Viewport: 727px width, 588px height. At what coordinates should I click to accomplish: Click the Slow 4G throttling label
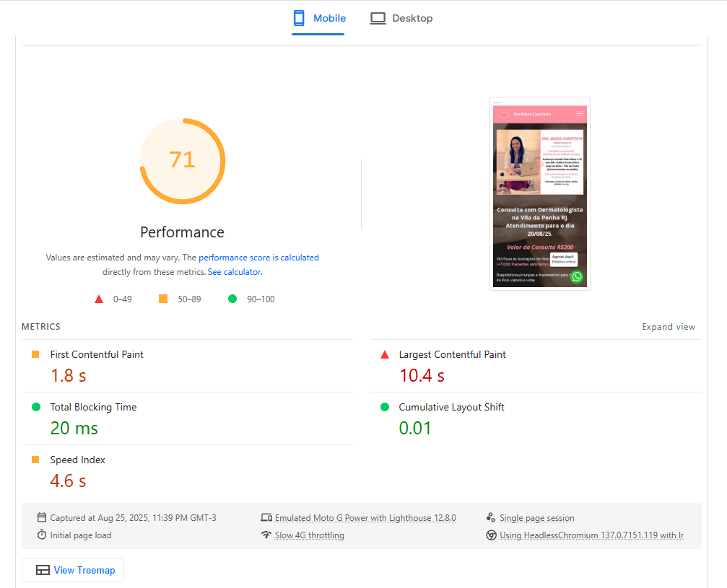pyautogui.click(x=309, y=535)
